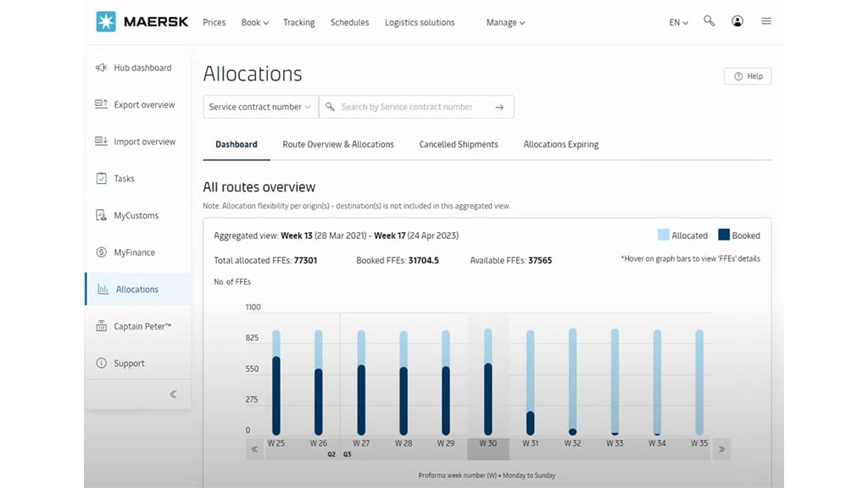The width and height of the screenshot is (868, 488).
Task: Collapse the sidebar with the double chevron
Action: (172, 394)
